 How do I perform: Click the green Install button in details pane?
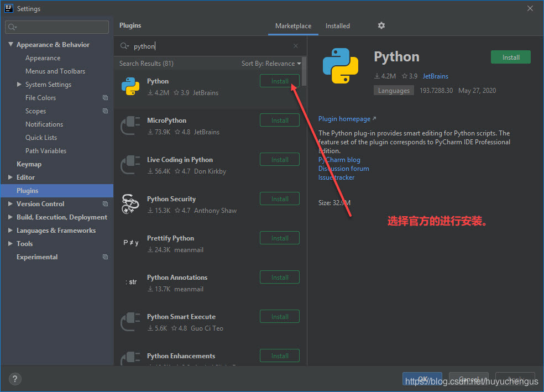tap(511, 58)
